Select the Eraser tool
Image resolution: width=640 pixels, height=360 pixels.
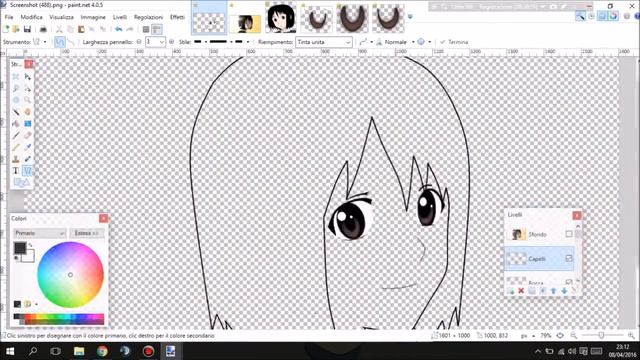coord(27,136)
